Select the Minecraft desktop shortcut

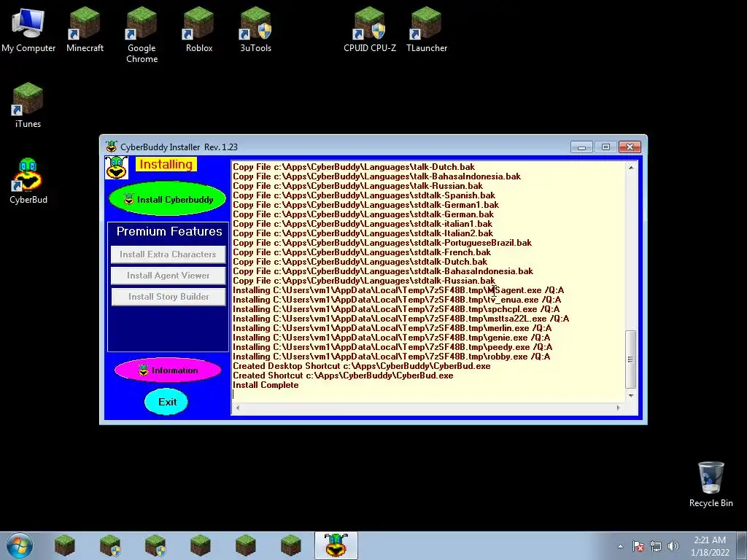(x=85, y=28)
